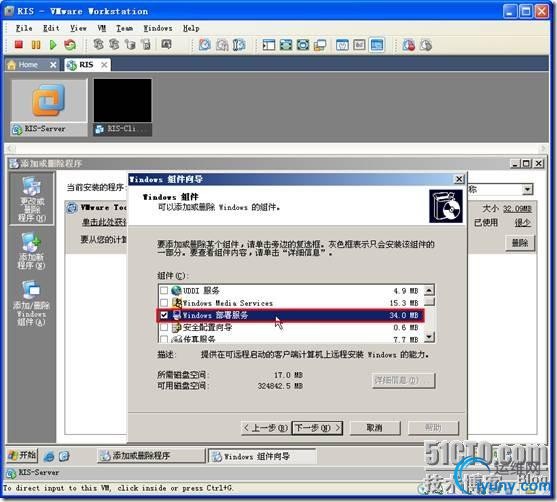Click the 取消 (Cancel) button
557x502 pixels.
point(375,428)
